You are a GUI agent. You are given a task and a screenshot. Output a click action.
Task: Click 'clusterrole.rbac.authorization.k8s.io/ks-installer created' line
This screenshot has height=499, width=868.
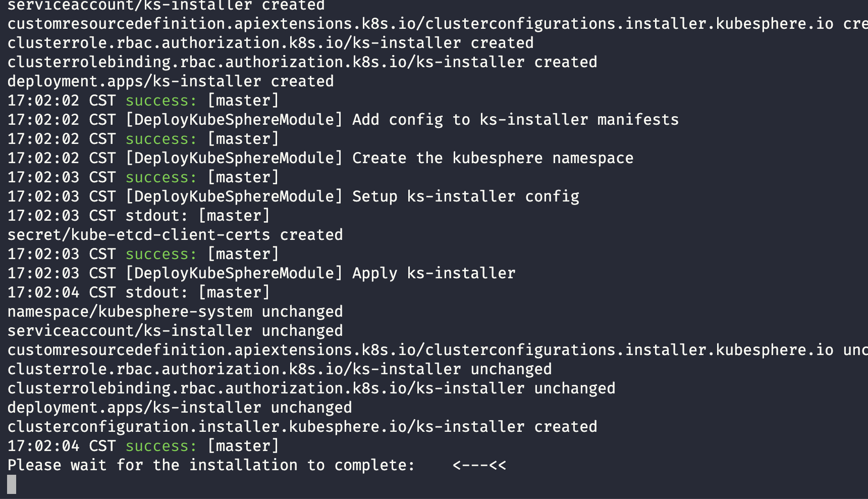coord(270,43)
